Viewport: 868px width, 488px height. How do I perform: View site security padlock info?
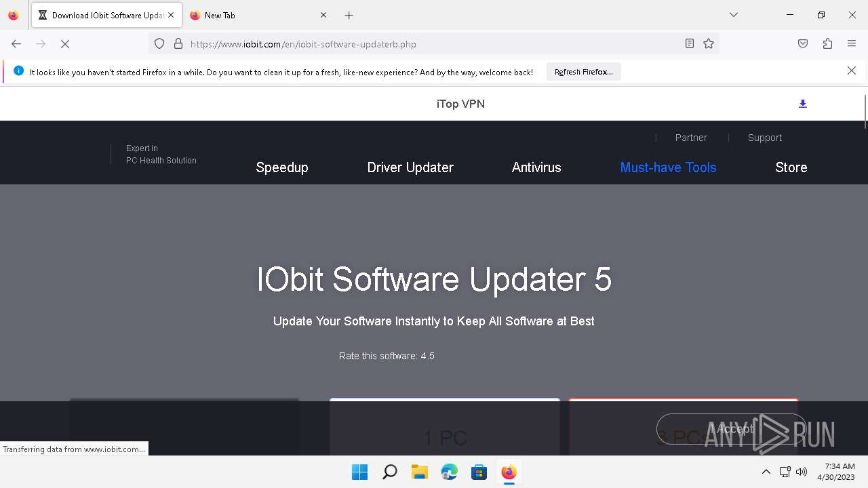click(178, 43)
